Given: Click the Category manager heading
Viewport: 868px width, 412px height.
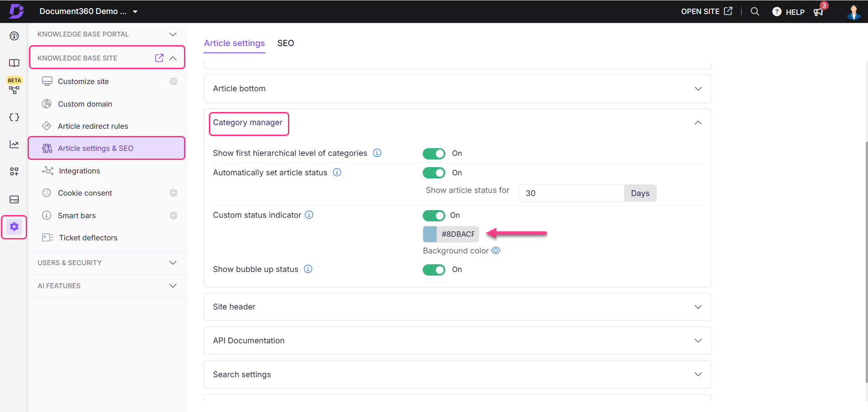Looking at the screenshot, I should (x=248, y=122).
